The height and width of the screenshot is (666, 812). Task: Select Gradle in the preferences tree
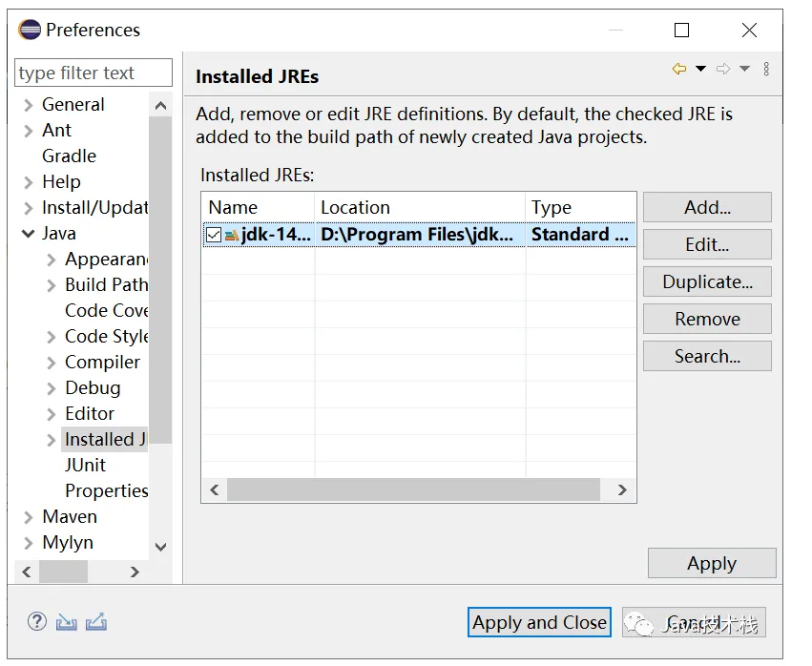(x=69, y=156)
